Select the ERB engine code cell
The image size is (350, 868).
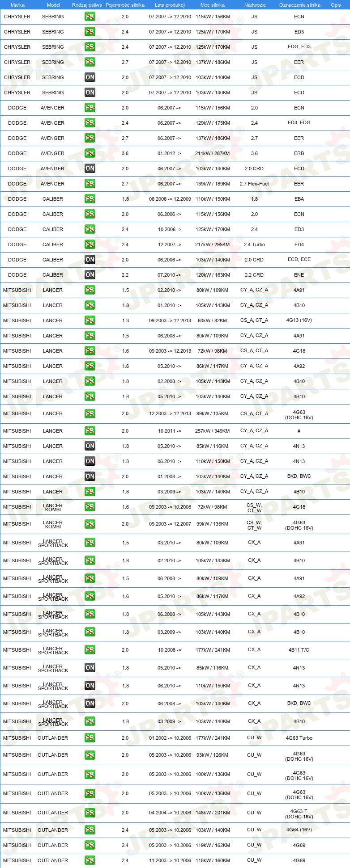click(299, 153)
